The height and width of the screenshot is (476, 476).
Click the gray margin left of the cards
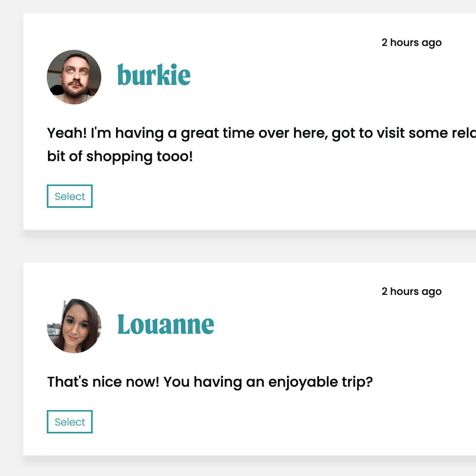pos(11,246)
